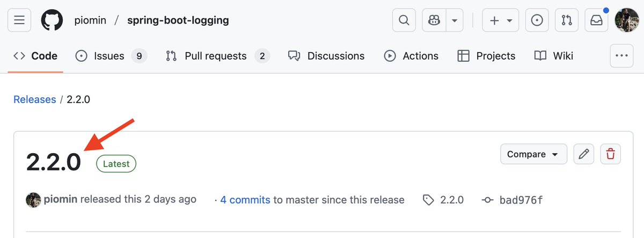Switch to the Code tab

click(35, 56)
